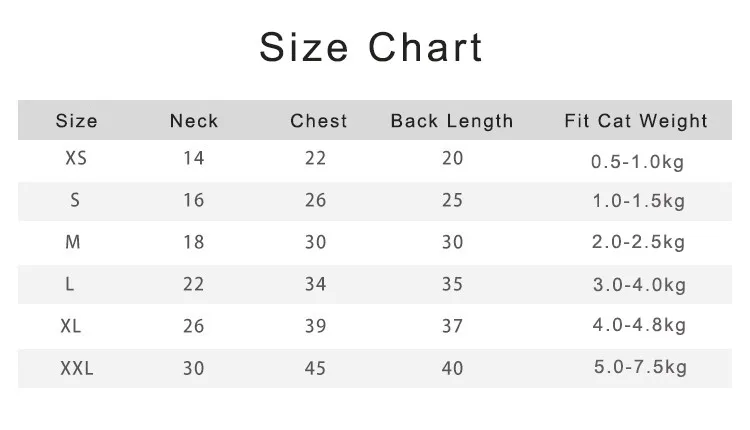This screenshot has width=750, height=430.
Task: Select the 5.0-7.5kg weight cell
Action: tap(638, 368)
